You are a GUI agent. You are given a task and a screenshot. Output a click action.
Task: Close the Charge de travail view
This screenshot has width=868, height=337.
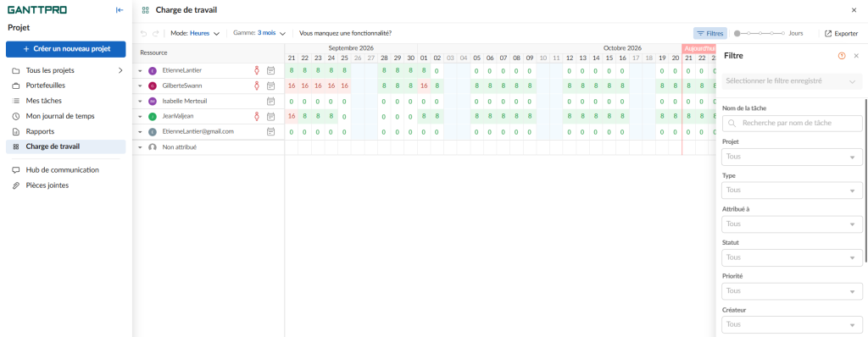[854, 10]
